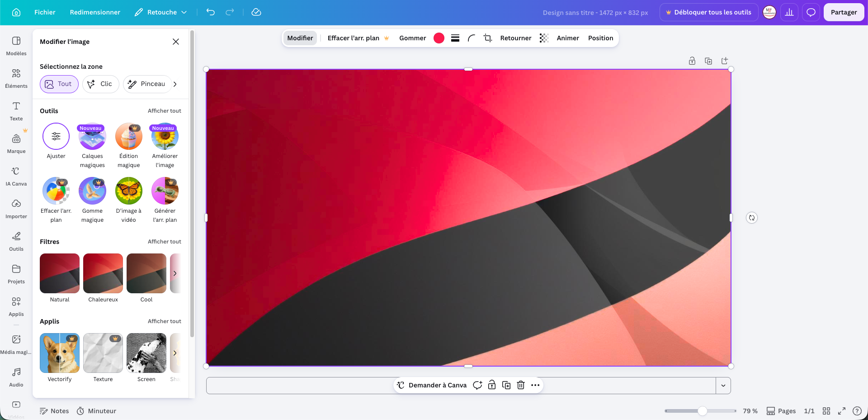The height and width of the screenshot is (420, 868).
Task: Open the D'image à vidéo tool
Action: 129,200
